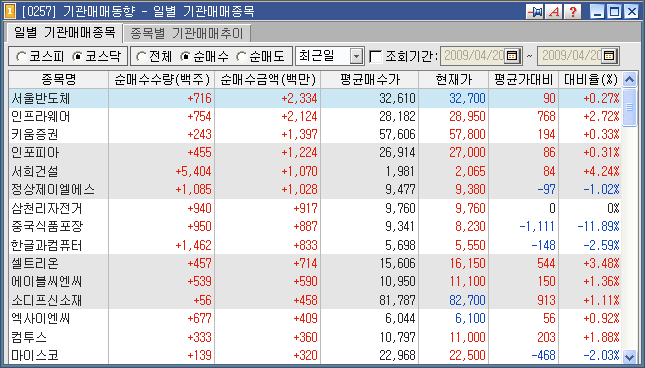The width and height of the screenshot is (645, 368).
Task: Click the +4.24% ratio cell
Action: coord(590,171)
